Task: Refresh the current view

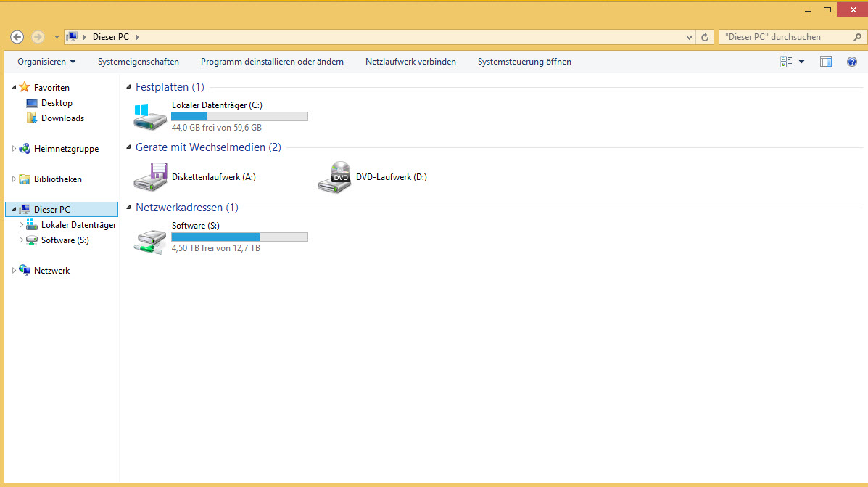Action: pyautogui.click(x=705, y=37)
